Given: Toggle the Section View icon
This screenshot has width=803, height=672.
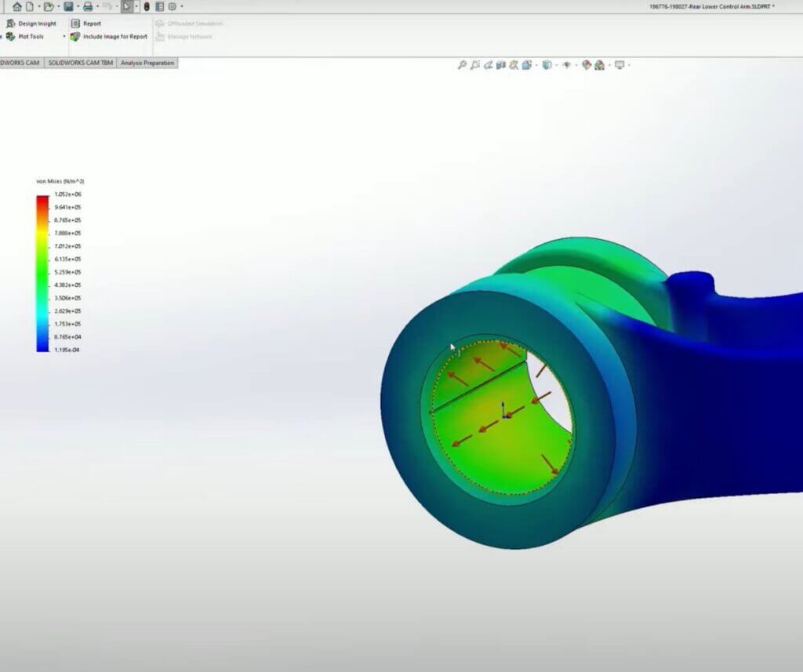Looking at the screenshot, I should pos(501,64).
